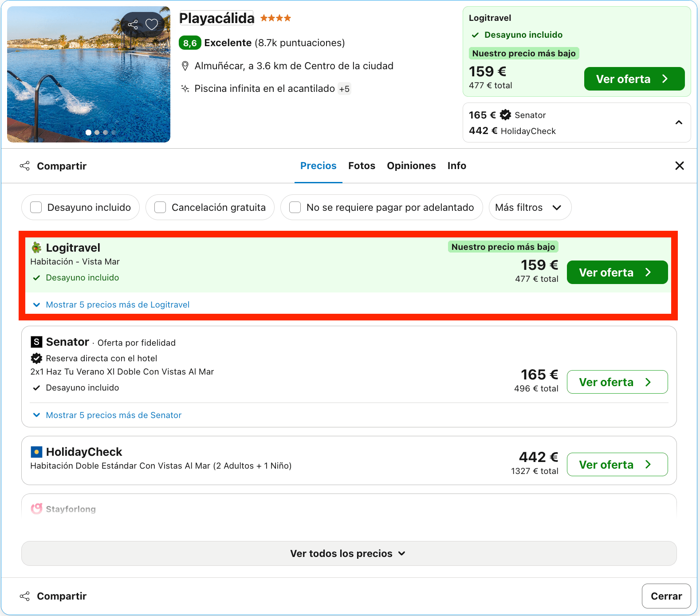The image size is (700, 616).
Task: Click the bottom Compartir link
Action: [62, 596]
